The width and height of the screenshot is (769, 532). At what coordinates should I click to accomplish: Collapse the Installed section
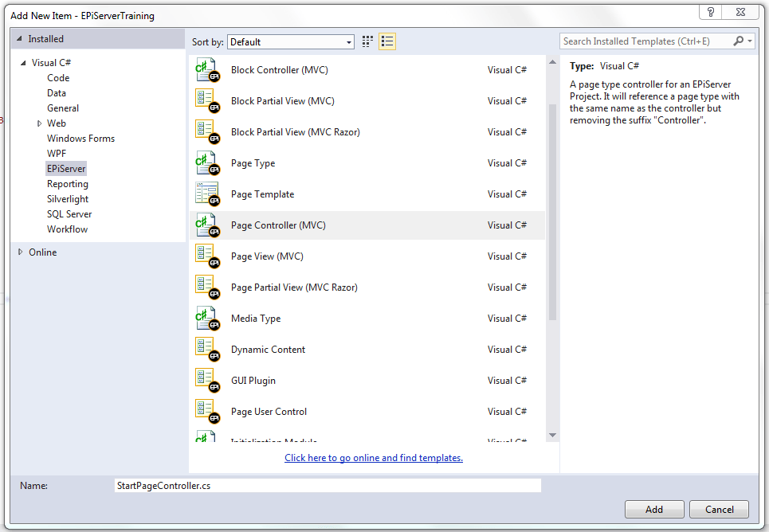(x=19, y=39)
